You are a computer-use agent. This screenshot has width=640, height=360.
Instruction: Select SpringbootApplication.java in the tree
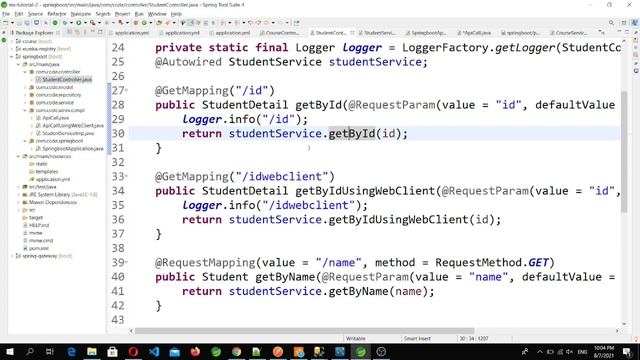[73, 149]
